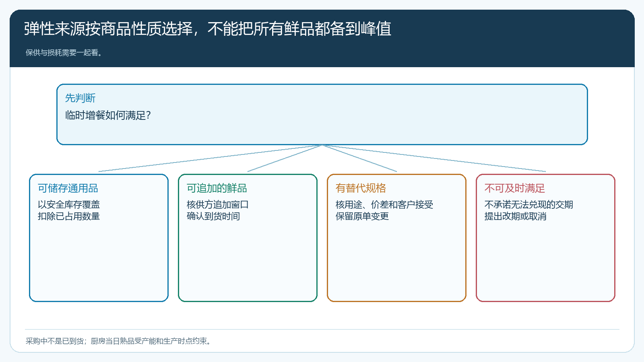644x362 pixels.
Task: Click heading 可追加的鲜品
Action: click(217, 188)
